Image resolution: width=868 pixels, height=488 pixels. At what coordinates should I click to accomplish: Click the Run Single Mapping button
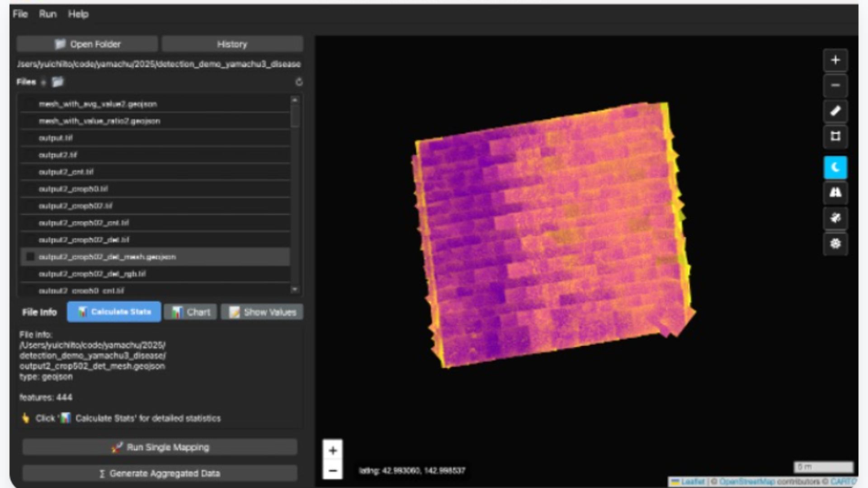[162, 447]
